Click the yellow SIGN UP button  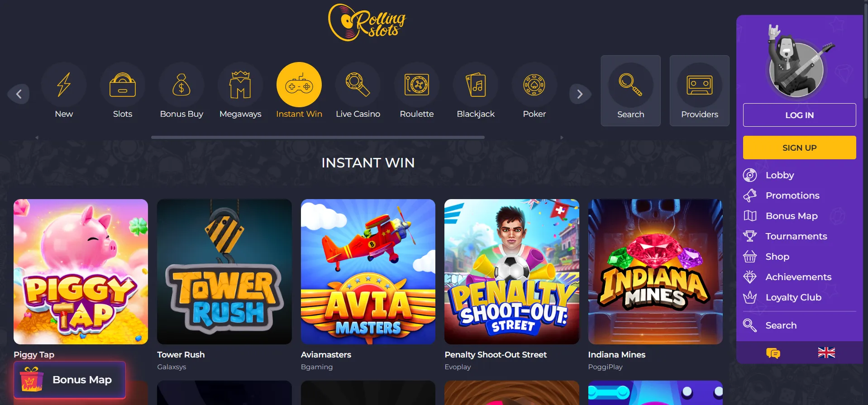tap(799, 148)
